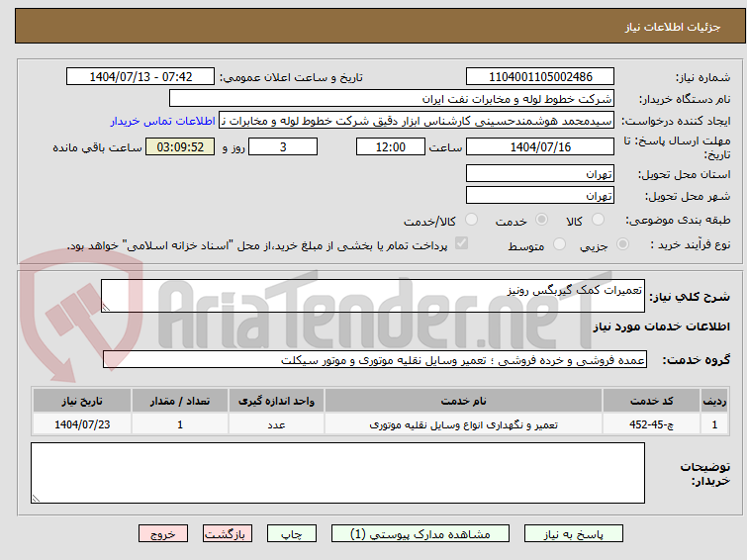Viewport: 747px width, 560px height.
Task: Click the طبقه بندی موضوعی label
Action: click(x=678, y=220)
